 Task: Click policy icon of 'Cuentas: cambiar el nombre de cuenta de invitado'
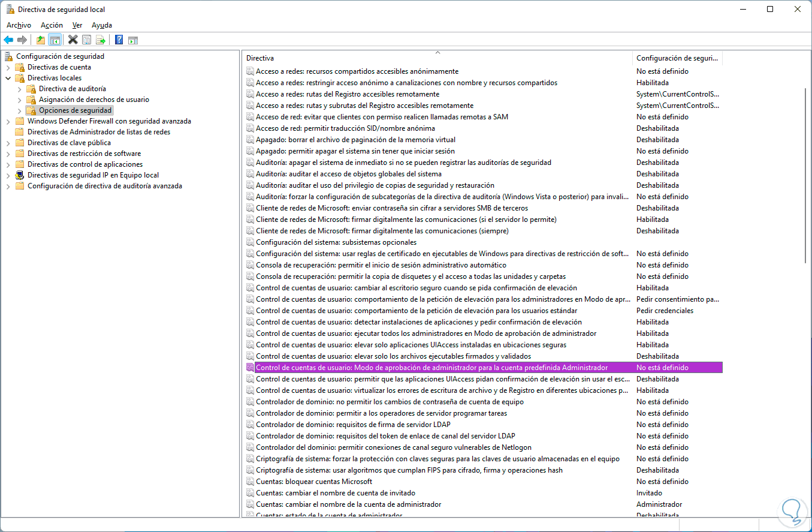tap(250, 493)
